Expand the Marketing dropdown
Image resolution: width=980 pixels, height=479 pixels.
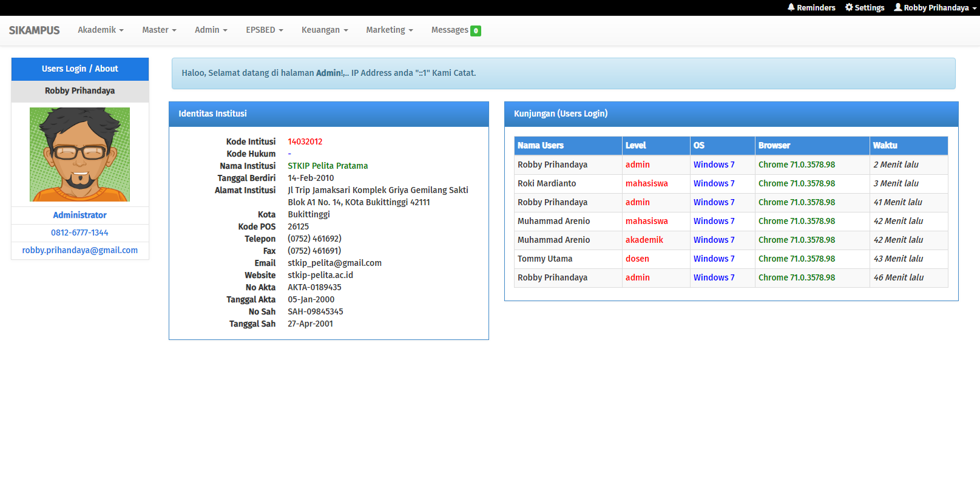(x=389, y=30)
